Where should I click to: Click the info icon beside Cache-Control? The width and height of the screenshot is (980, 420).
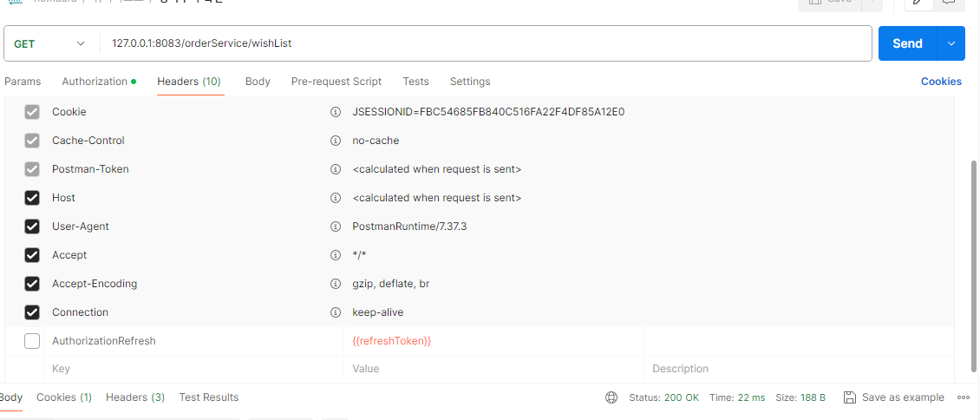[x=335, y=141]
